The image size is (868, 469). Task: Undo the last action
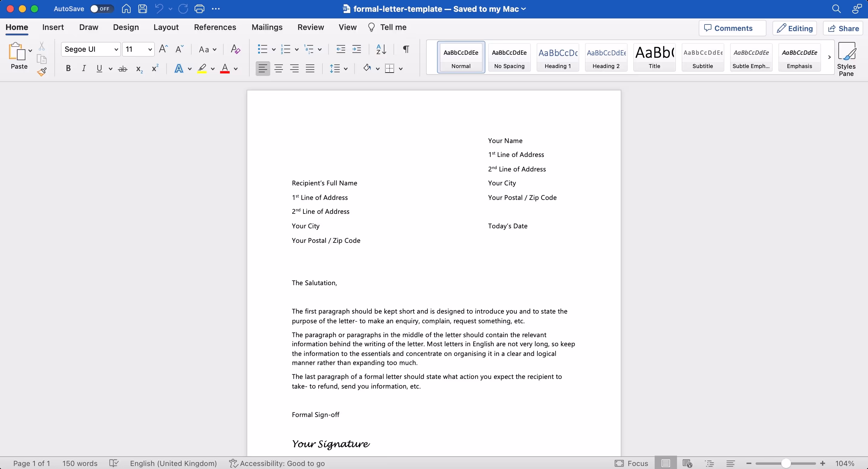click(x=159, y=9)
